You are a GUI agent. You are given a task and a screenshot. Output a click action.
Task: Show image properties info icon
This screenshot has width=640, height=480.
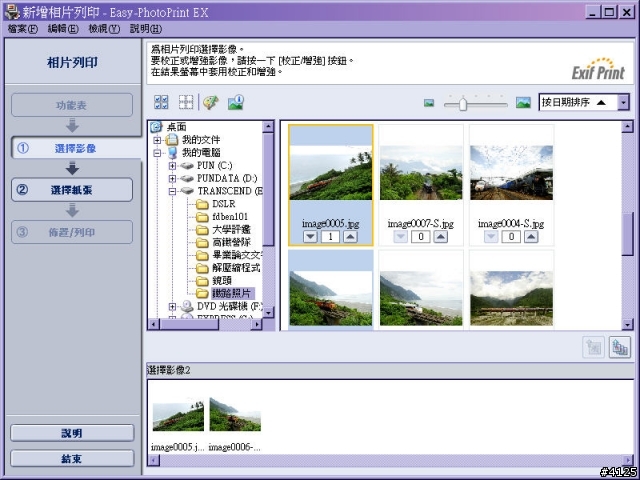tap(236, 102)
